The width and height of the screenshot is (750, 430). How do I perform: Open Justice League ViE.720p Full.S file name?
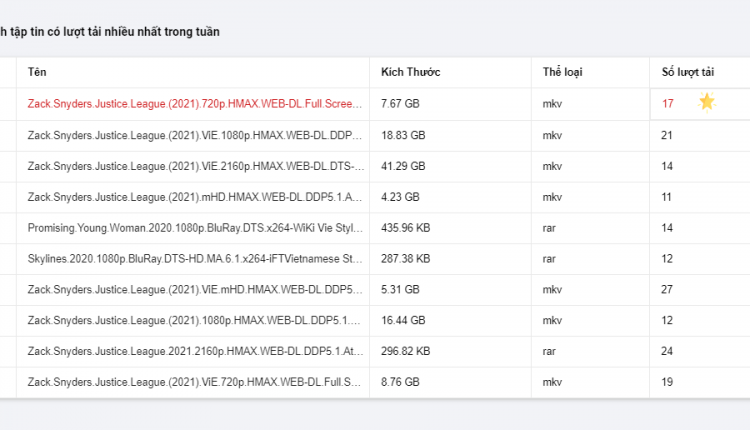pos(194,382)
